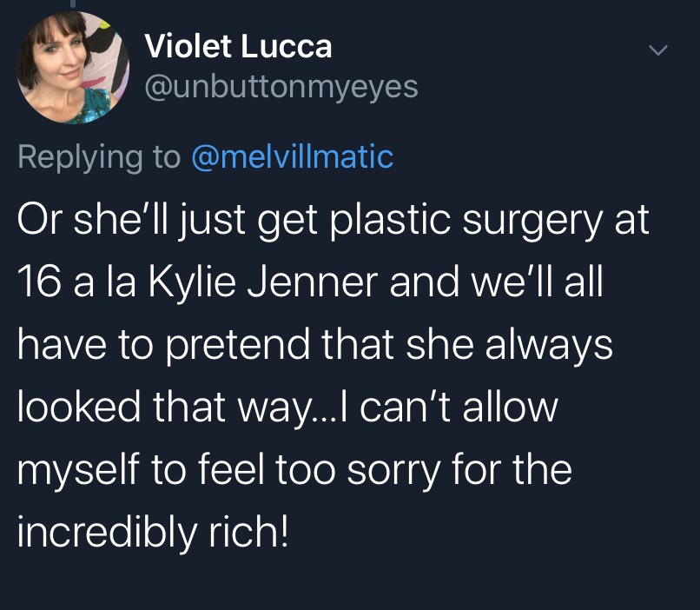Select the tweet line starting "Or she'll just"
700x610 pixels.
click(333, 222)
